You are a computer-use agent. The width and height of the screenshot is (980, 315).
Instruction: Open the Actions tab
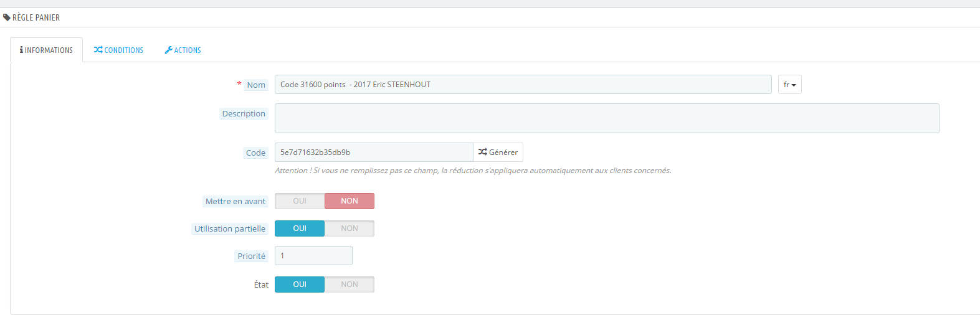coord(183,50)
